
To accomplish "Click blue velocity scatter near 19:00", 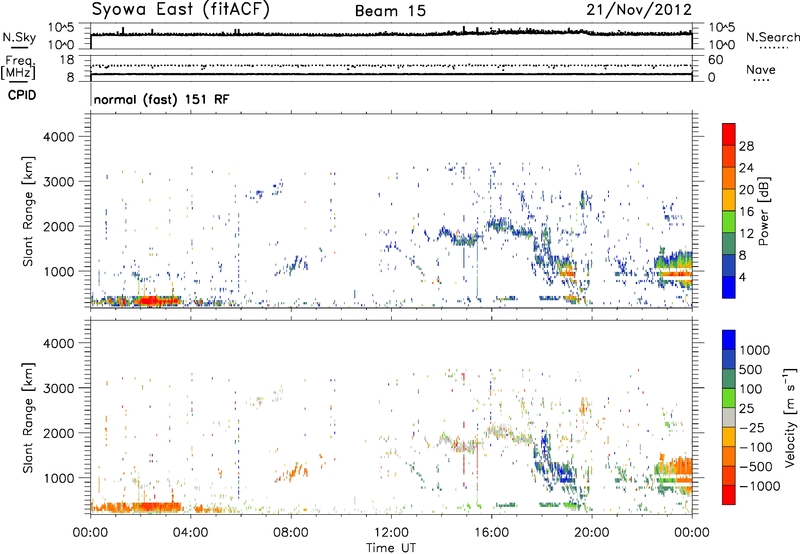I will tap(564, 472).
